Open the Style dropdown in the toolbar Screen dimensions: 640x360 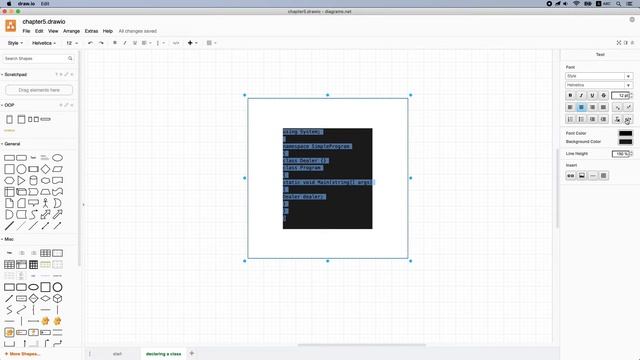pos(15,43)
